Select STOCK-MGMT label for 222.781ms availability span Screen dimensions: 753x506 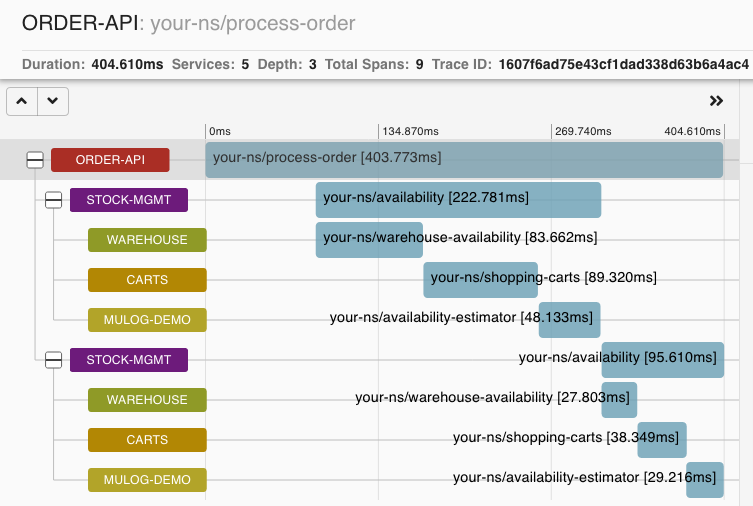coord(129,200)
